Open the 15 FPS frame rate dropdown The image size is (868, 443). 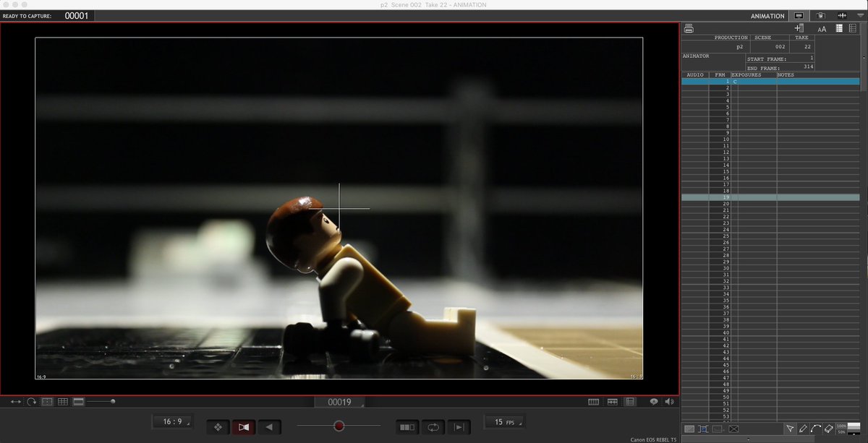coord(504,421)
